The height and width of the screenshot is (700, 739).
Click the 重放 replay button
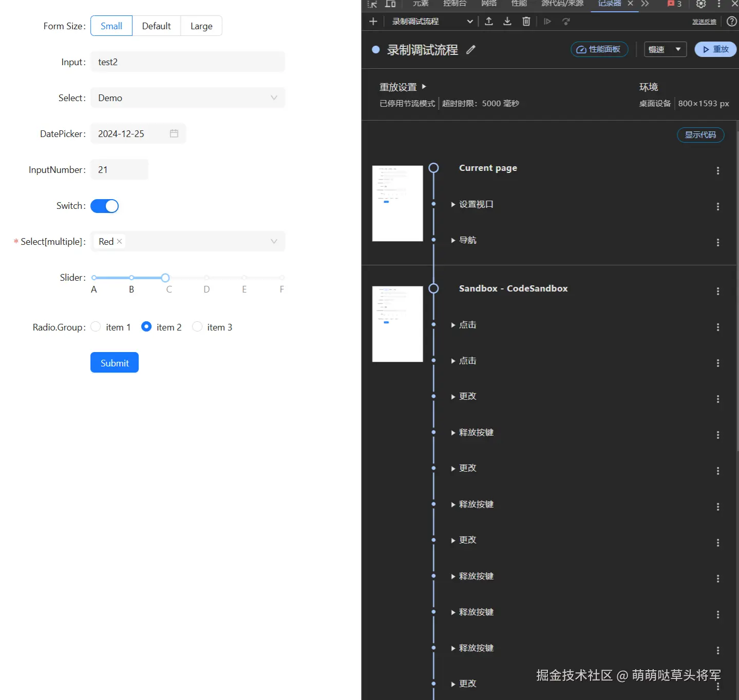point(716,49)
